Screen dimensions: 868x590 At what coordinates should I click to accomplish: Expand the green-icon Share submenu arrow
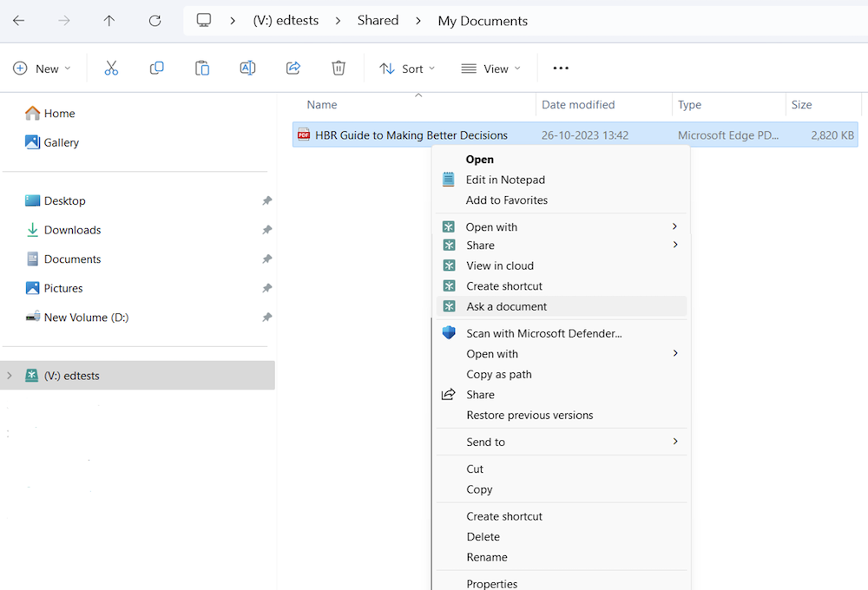tap(674, 245)
